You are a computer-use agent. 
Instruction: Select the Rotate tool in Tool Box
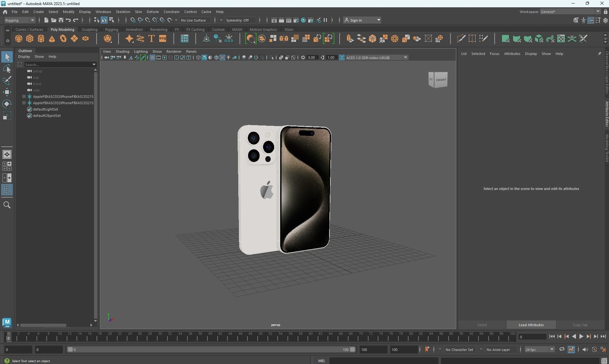point(7,104)
